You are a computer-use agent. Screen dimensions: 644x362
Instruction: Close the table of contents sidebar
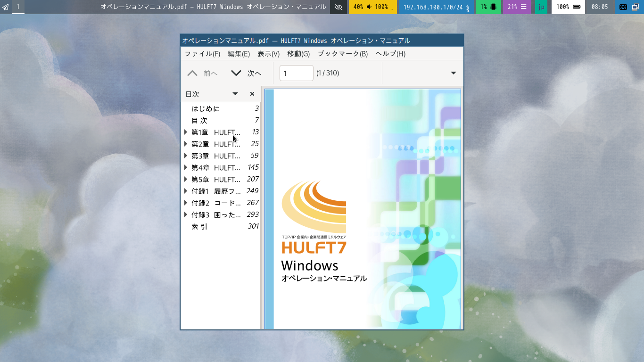click(x=252, y=94)
